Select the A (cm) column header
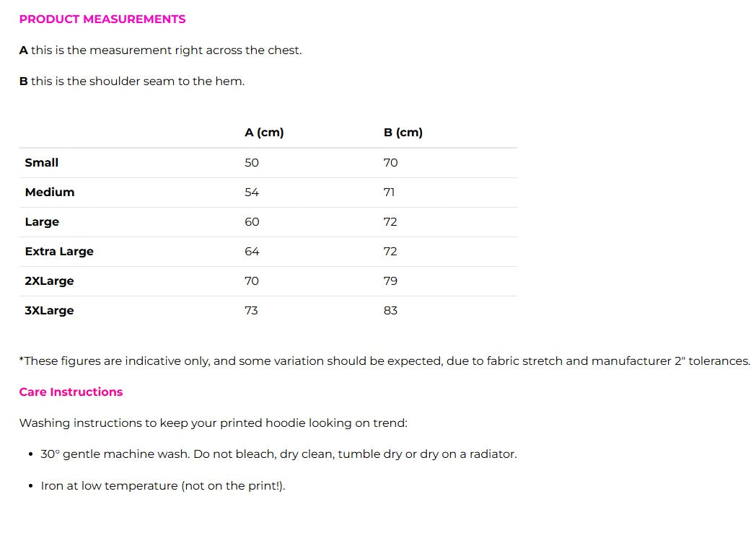The height and width of the screenshot is (543, 756). (264, 133)
